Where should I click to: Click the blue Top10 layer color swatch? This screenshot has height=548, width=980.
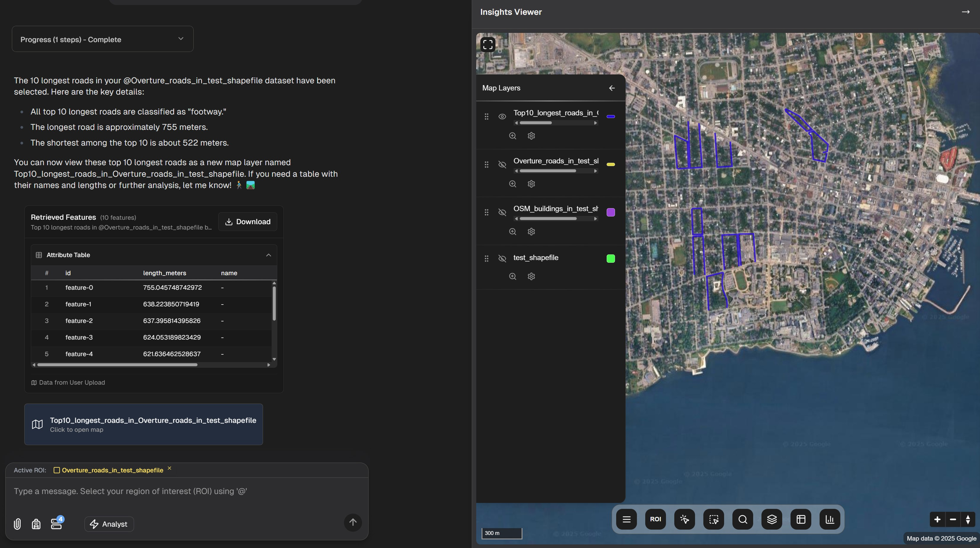coord(611,117)
